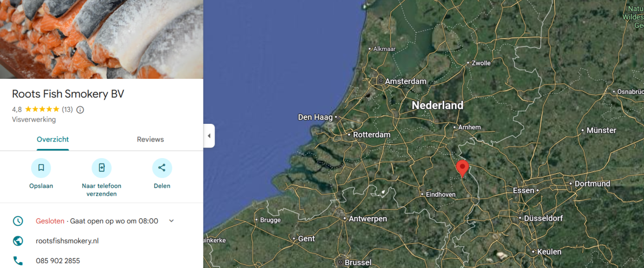Collapse the side panel with arrow handle
Screen dimensions: 644x268
coord(209,136)
